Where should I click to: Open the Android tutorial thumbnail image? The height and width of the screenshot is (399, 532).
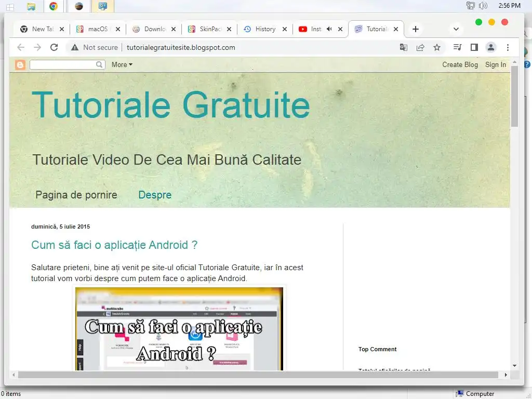(x=179, y=328)
